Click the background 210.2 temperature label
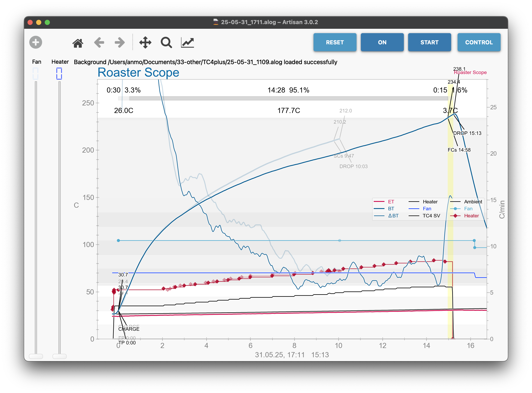Viewport: 532px width, 393px height. [x=340, y=122]
